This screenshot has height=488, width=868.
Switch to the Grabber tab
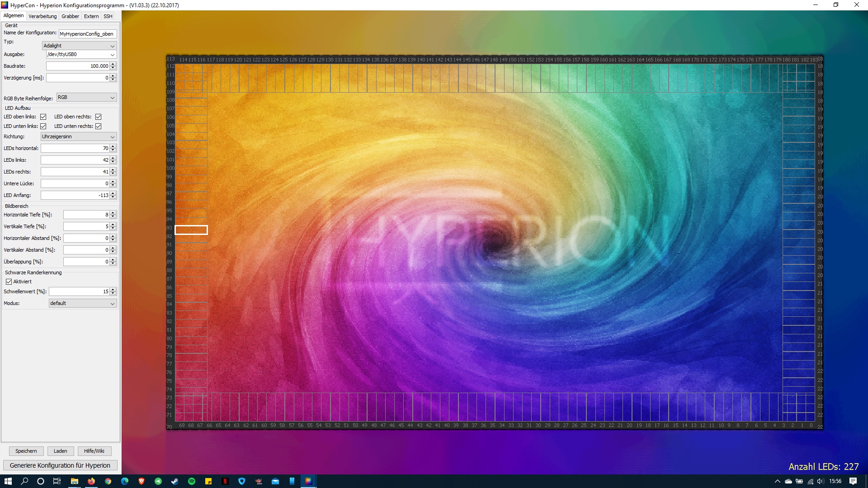click(70, 16)
